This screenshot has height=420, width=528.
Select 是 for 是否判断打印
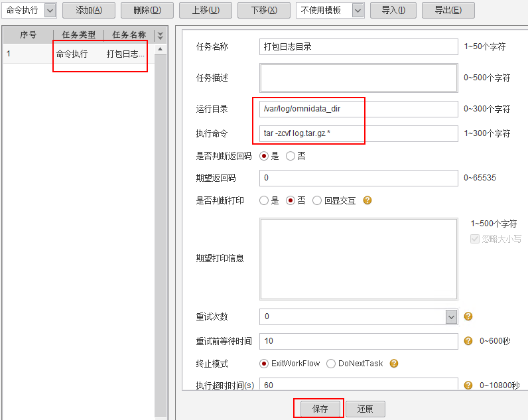[264, 201]
